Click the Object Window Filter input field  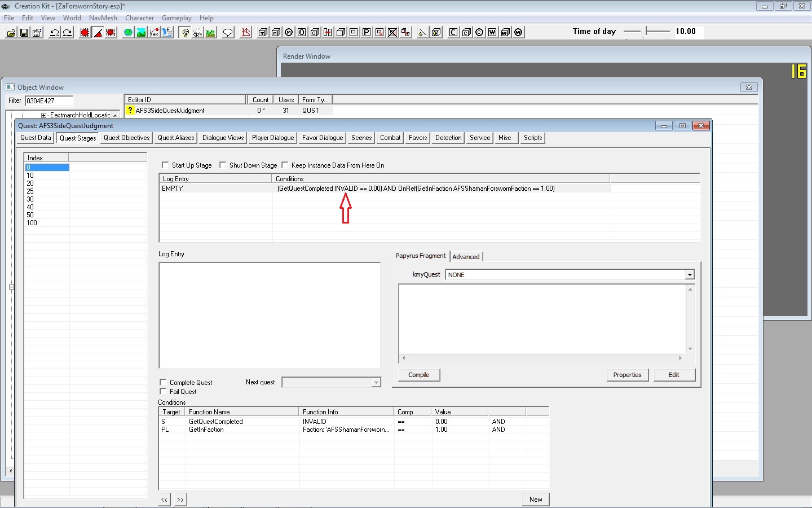click(49, 101)
